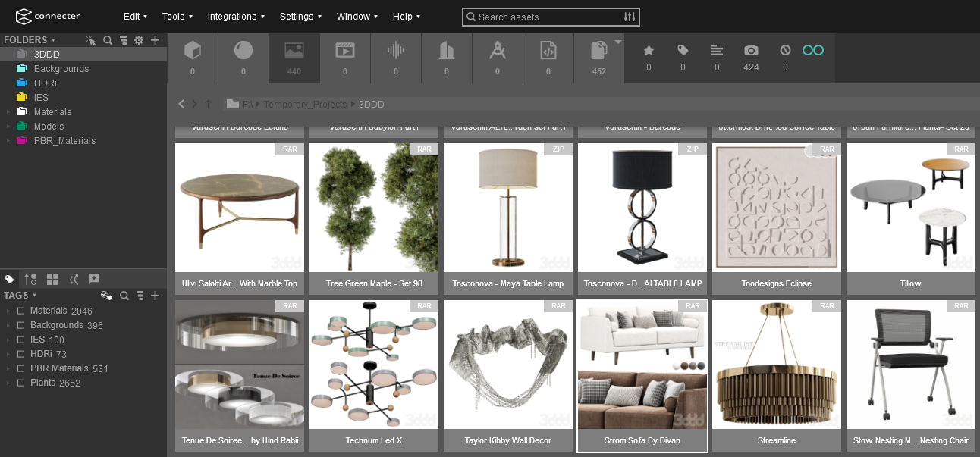Click the search tags magnifier icon

pos(123,296)
